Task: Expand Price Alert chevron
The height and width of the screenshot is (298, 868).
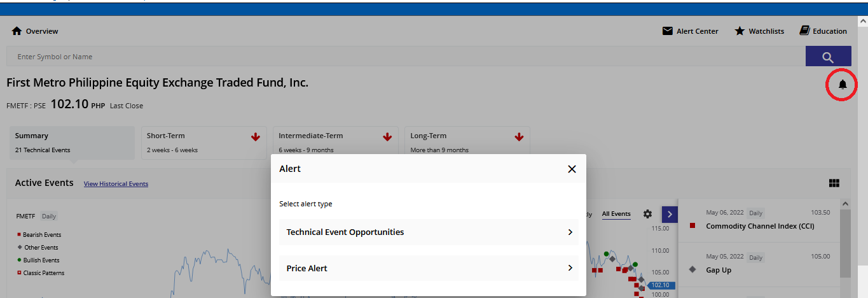Action: click(570, 268)
